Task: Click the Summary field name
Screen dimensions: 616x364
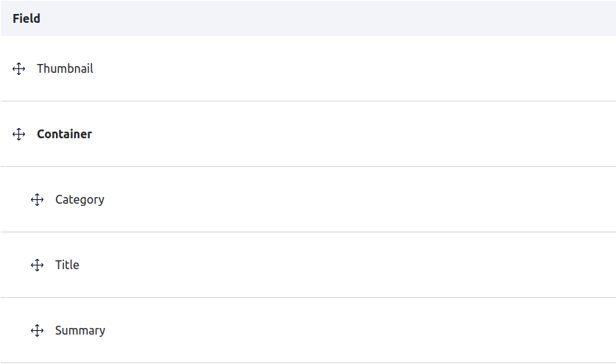Action: [x=80, y=331]
